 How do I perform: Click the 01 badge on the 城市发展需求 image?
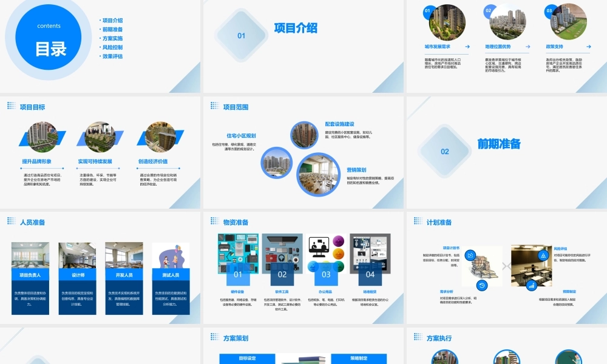coord(427,11)
